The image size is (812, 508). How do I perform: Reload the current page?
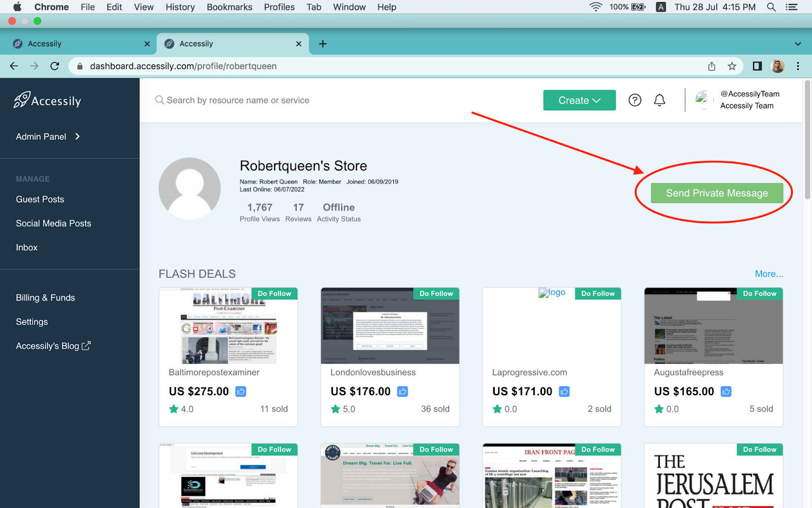pyautogui.click(x=55, y=66)
